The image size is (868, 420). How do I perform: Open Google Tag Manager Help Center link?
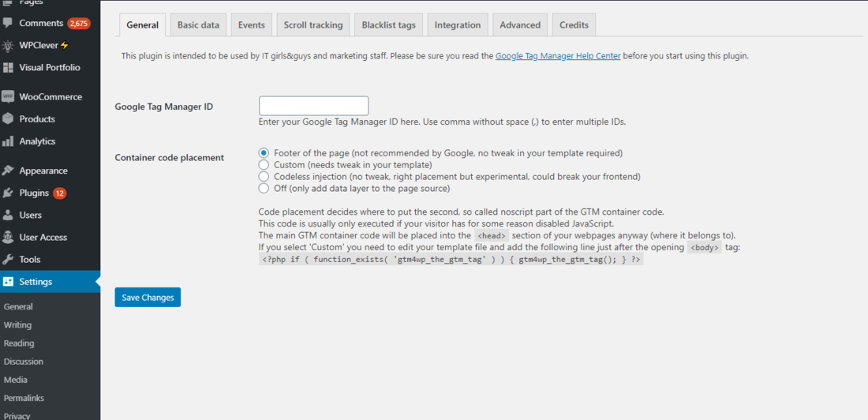click(558, 56)
